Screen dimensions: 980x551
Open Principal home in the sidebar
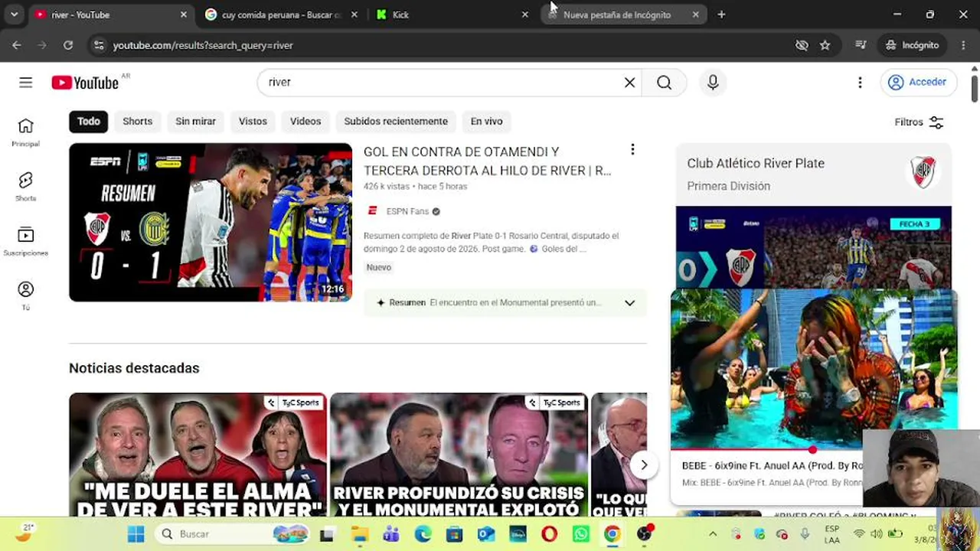26,132
